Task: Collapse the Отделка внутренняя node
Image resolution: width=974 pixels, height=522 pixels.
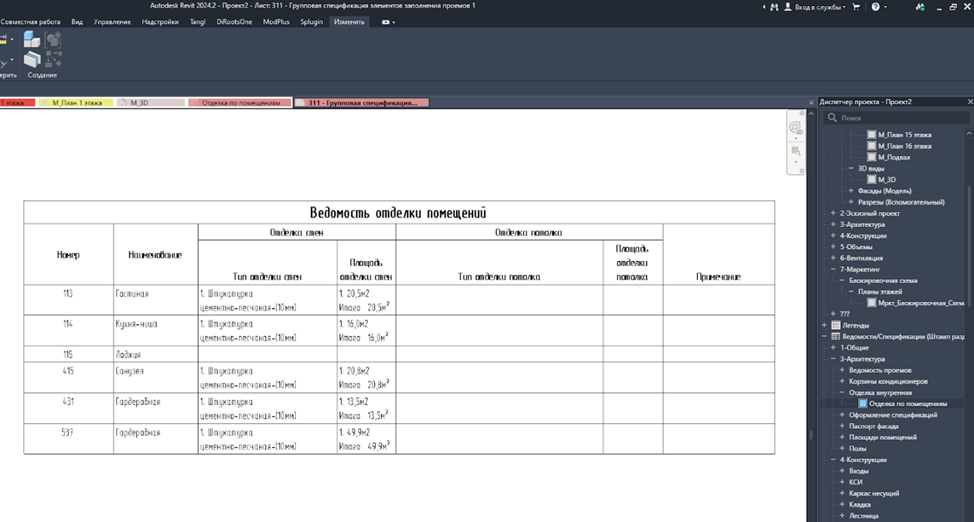Action: coord(842,392)
